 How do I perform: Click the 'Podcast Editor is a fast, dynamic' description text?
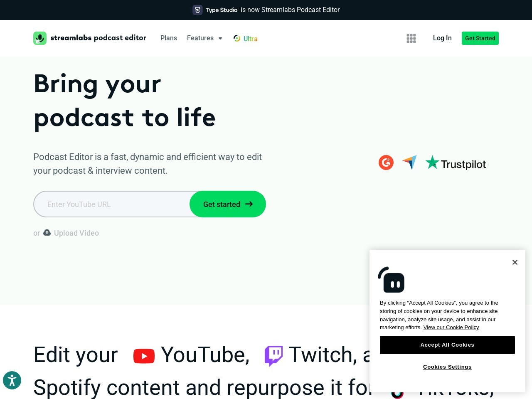148,164
